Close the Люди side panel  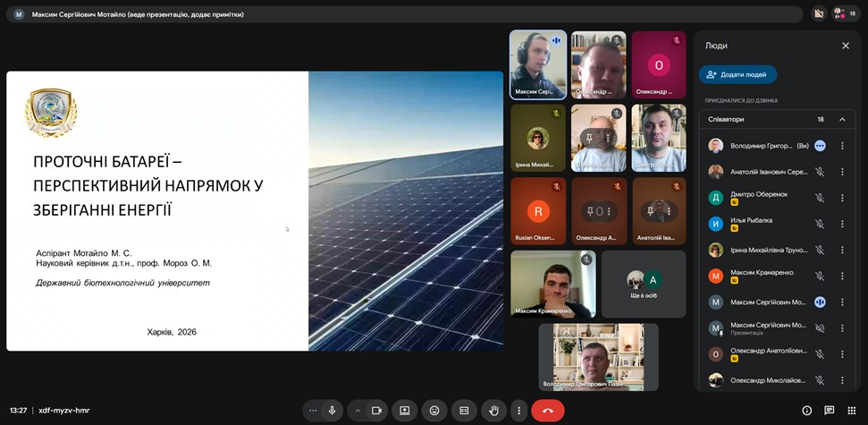pyautogui.click(x=845, y=46)
